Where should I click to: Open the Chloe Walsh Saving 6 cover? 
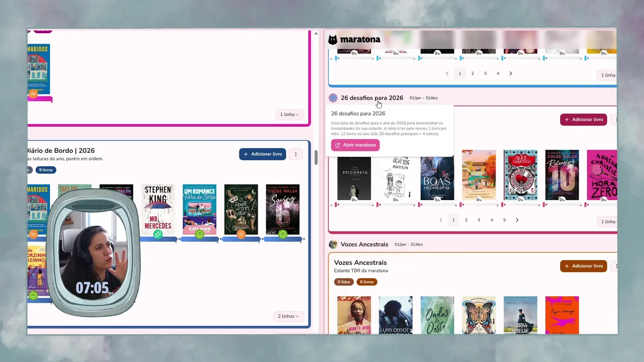click(282, 209)
